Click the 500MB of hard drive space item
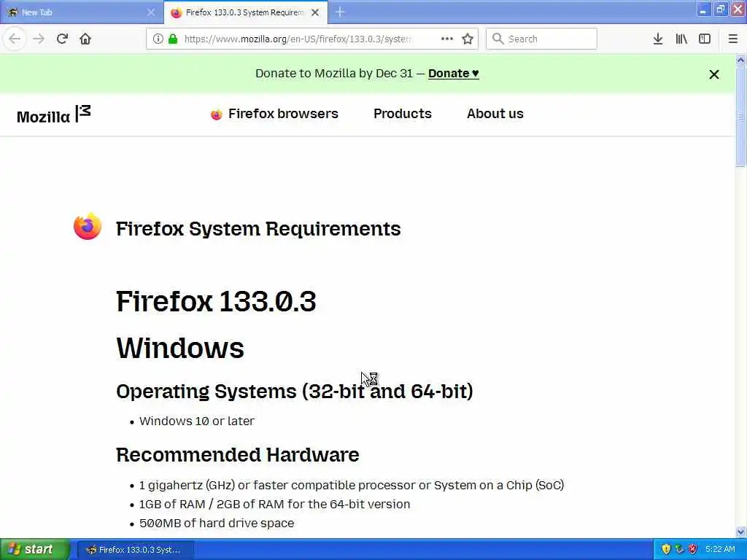The width and height of the screenshot is (747, 560). 216,524
